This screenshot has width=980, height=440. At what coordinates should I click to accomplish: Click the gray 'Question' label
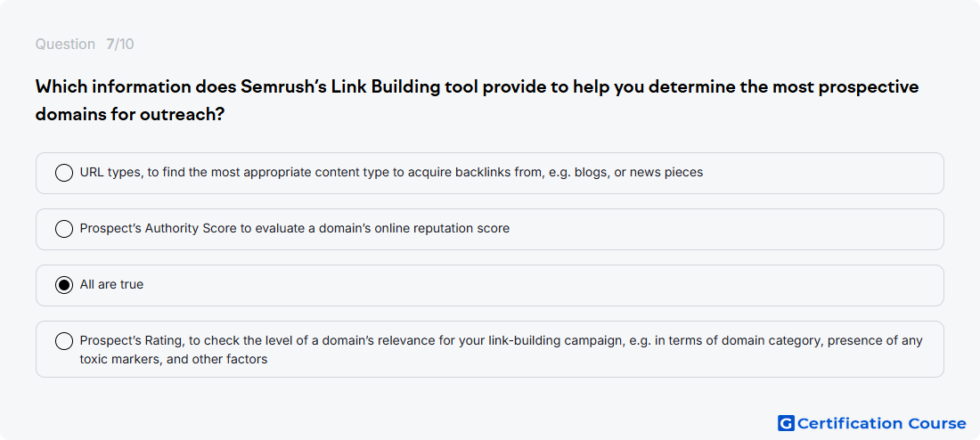(65, 45)
